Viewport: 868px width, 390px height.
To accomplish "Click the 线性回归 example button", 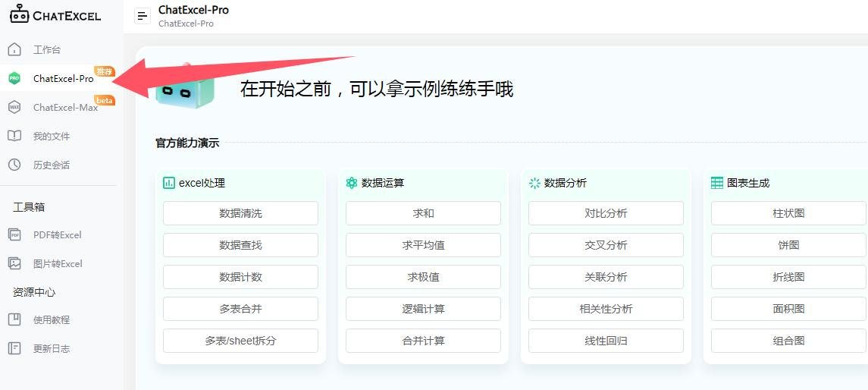I will [x=606, y=341].
